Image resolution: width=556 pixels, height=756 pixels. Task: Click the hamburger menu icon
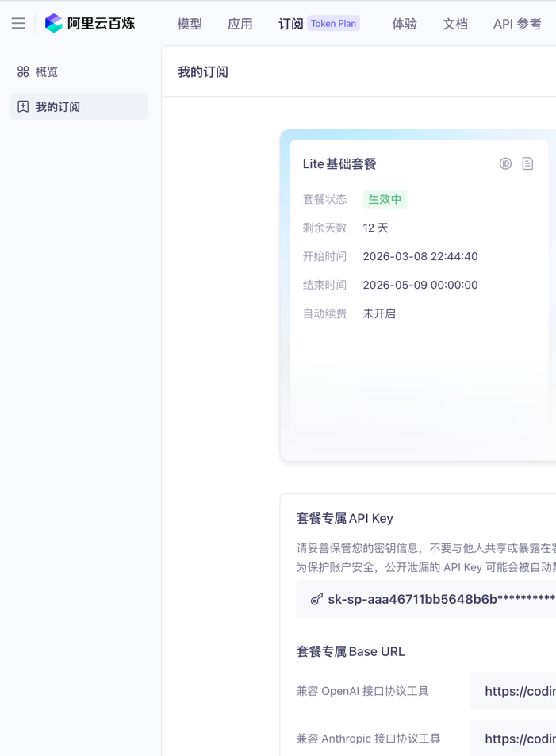click(18, 24)
